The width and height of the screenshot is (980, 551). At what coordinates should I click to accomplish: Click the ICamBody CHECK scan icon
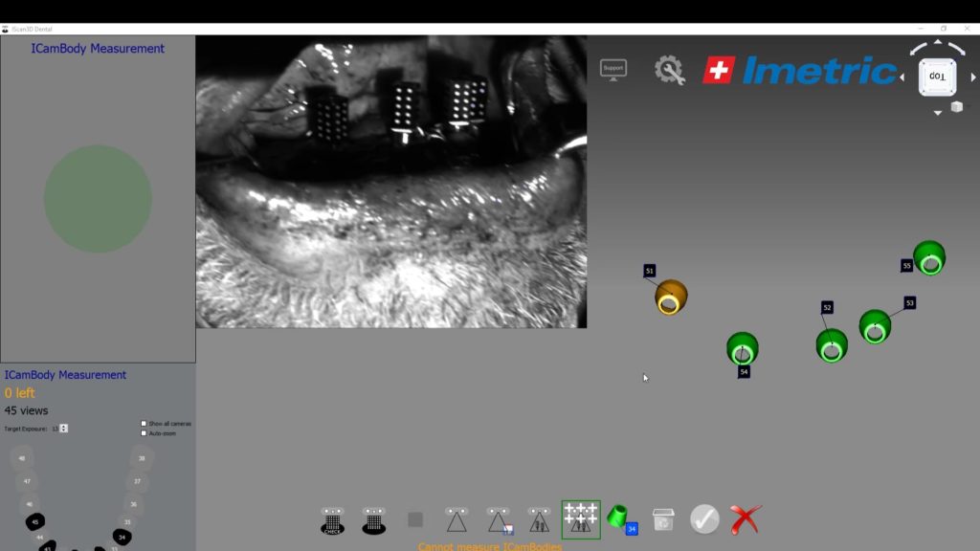(x=332, y=520)
